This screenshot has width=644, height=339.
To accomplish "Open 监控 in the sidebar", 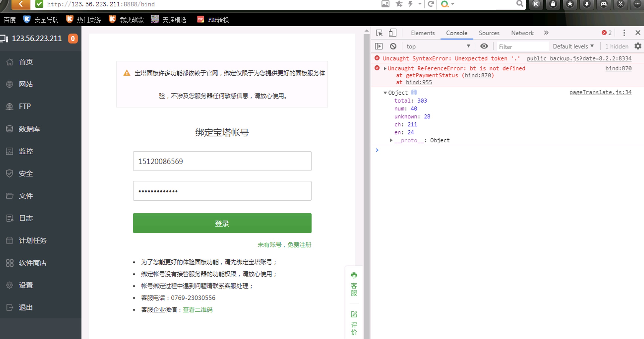I will click(40, 151).
